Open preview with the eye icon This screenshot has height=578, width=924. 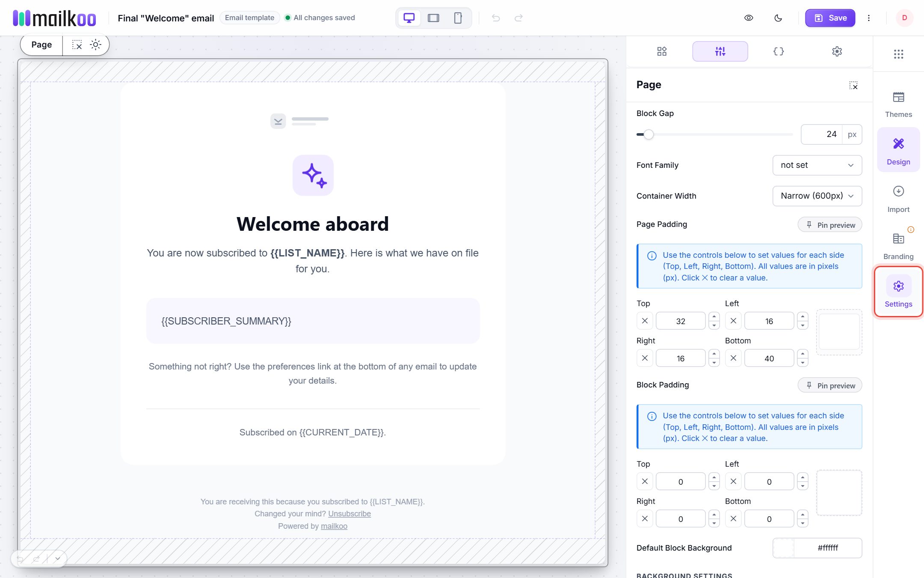749,18
